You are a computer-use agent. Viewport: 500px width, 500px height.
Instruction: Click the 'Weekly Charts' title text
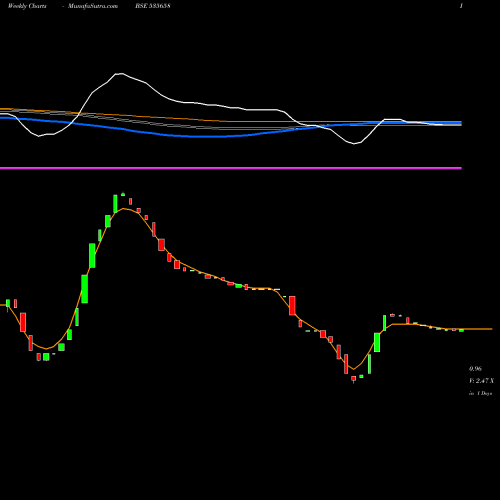click(x=27, y=6)
